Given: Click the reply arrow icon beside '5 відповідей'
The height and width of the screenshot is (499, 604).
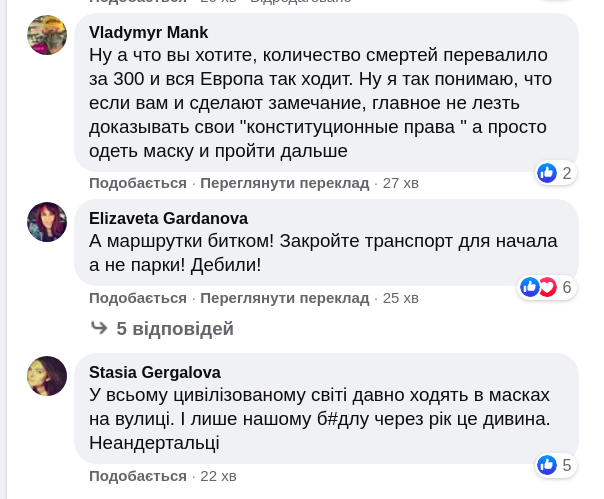Looking at the screenshot, I should [x=99, y=328].
